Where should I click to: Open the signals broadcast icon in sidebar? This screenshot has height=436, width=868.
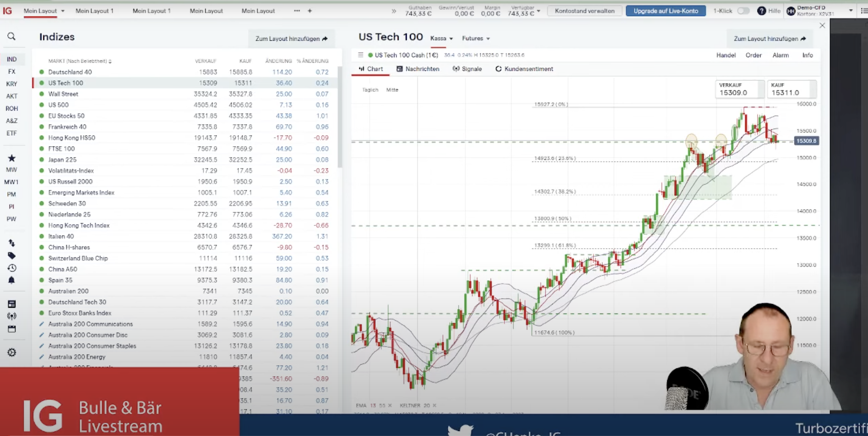[x=12, y=316]
